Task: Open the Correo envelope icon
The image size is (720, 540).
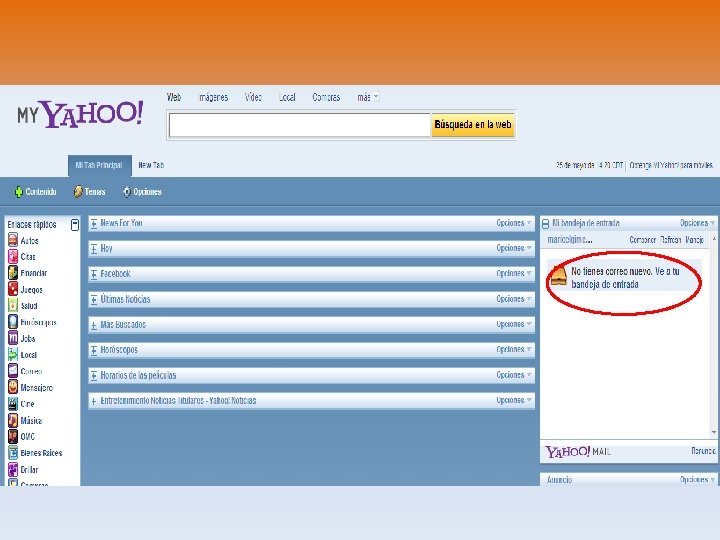Action: [x=13, y=371]
